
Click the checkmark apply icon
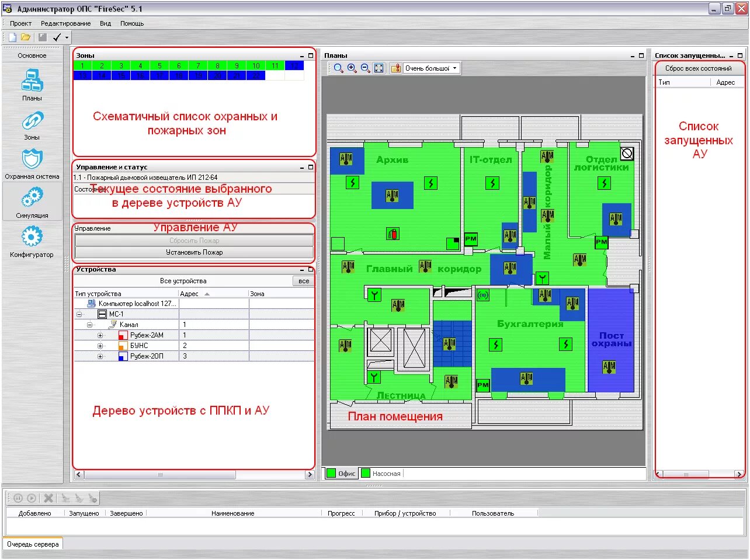click(57, 37)
